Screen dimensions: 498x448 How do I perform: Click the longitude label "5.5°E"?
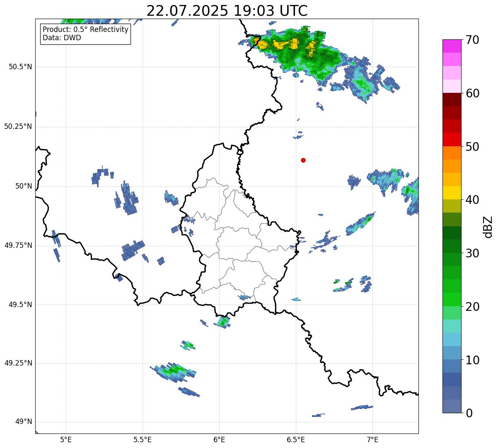point(143,440)
